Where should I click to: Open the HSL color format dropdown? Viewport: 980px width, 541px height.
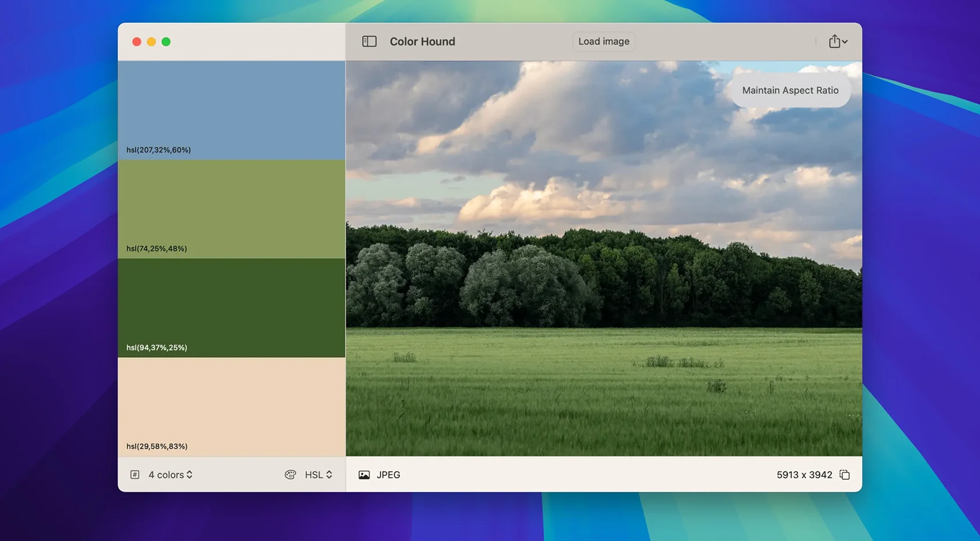(318, 475)
